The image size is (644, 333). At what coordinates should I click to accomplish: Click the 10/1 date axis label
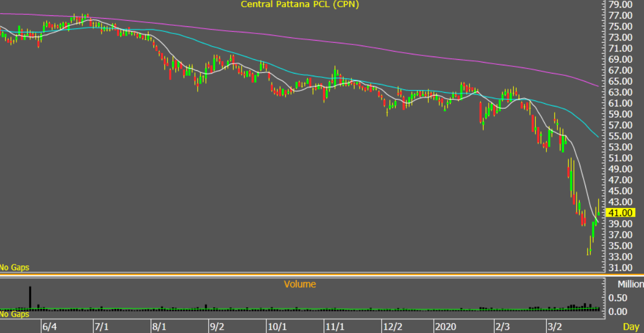(x=277, y=327)
